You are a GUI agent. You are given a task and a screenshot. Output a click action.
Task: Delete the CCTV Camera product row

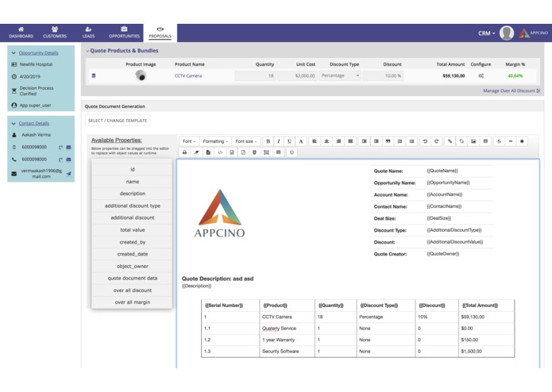(94, 75)
